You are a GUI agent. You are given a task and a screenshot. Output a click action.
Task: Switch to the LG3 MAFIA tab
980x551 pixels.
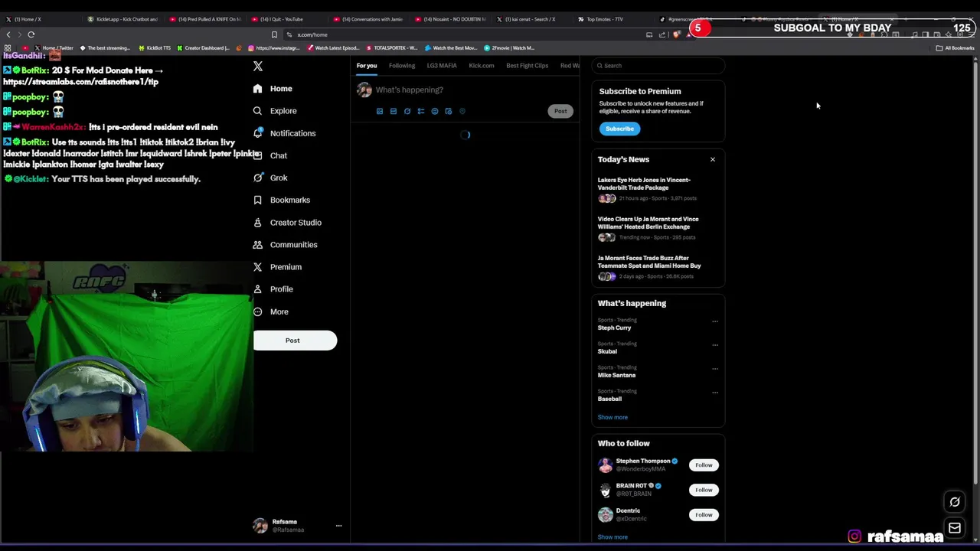442,66
